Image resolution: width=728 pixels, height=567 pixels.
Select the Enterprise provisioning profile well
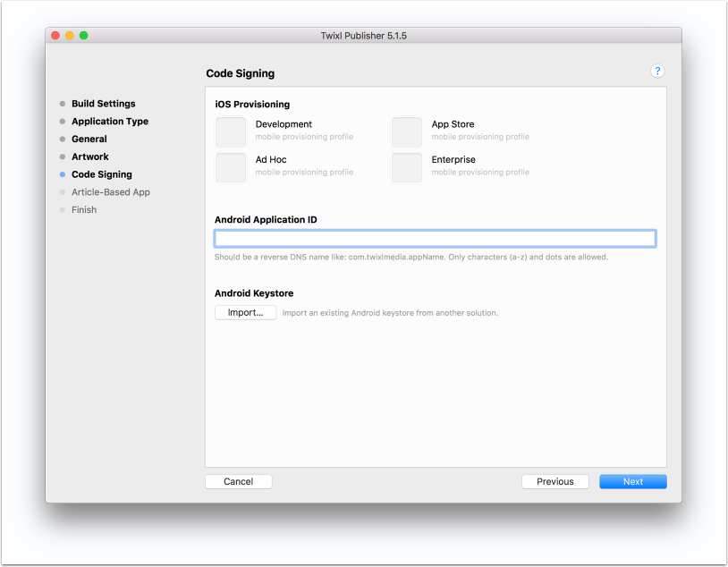(x=407, y=167)
